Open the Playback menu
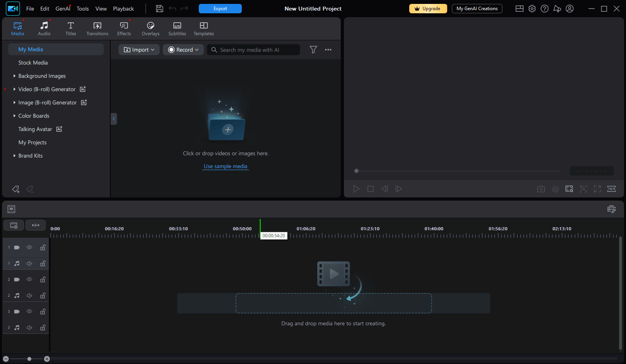 [x=123, y=9]
